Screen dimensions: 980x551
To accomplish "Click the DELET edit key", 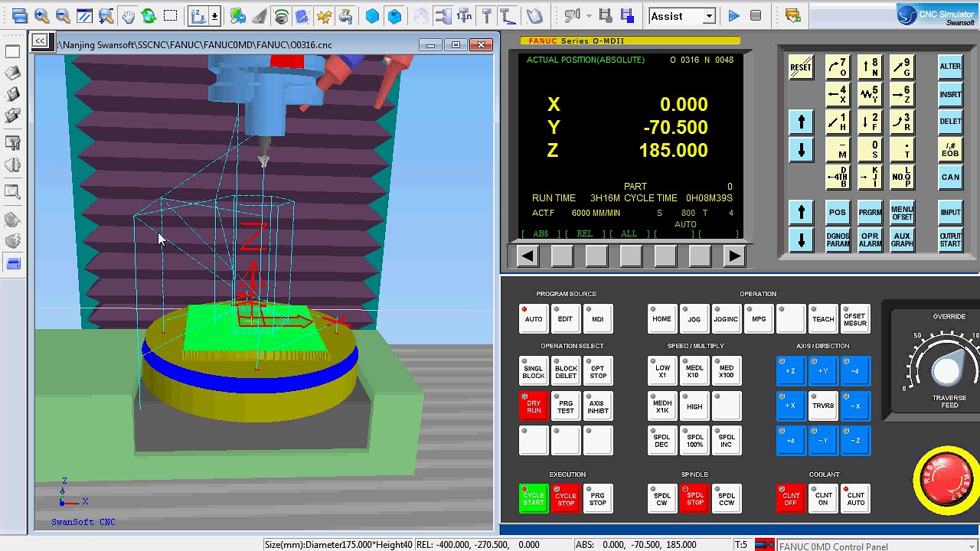I will click(950, 122).
